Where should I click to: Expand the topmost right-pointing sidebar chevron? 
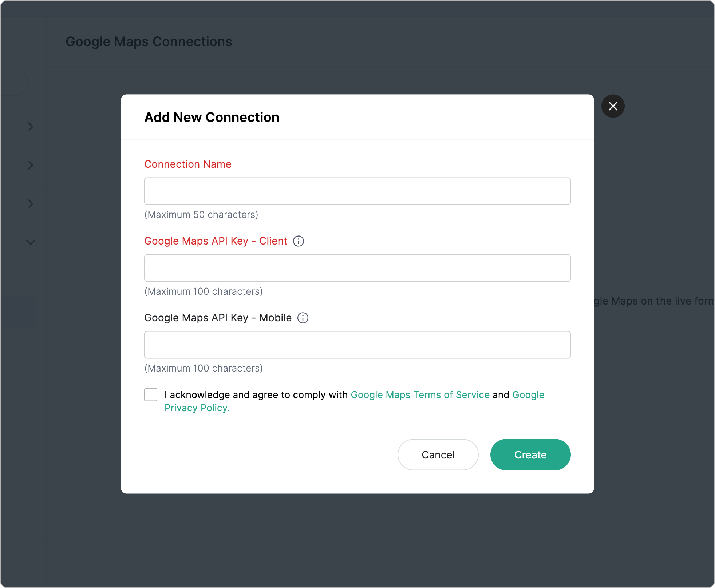pyautogui.click(x=31, y=127)
